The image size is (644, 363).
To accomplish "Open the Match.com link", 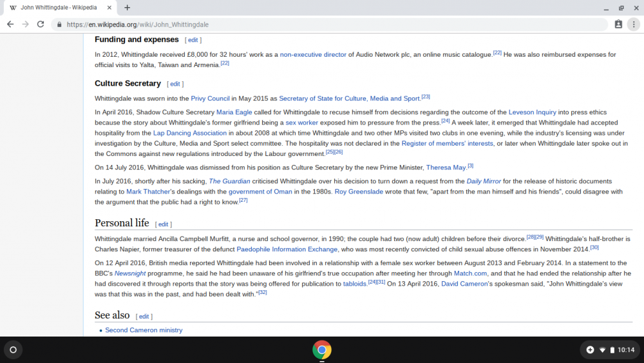I will pyautogui.click(x=471, y=273).
